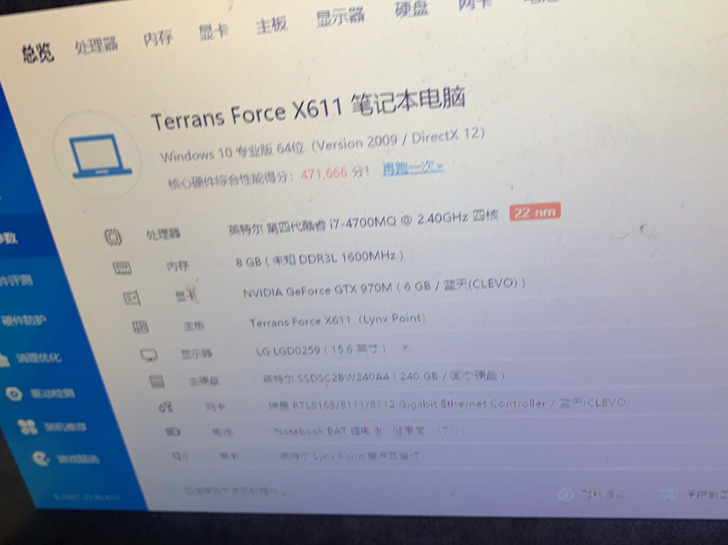Click the graphics card icon in the 显卡 row
The width and height of the screenshot is (728, 545).
(132, 298)
